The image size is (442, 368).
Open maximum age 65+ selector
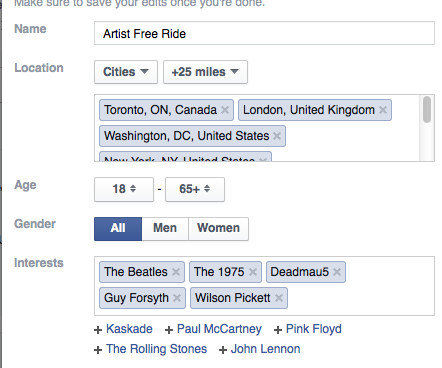tap(195, 189)
